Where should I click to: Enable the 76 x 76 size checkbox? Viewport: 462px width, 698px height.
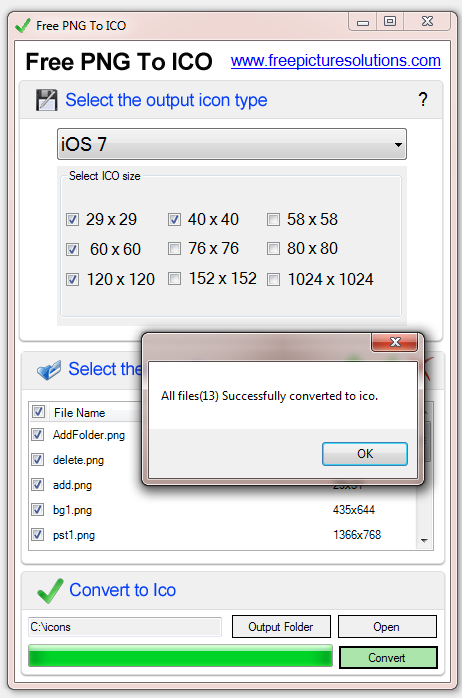point(174,248)
